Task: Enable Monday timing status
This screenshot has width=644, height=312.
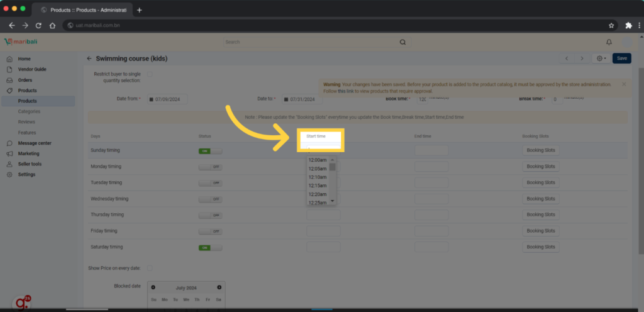Action: tap(210, 167)
